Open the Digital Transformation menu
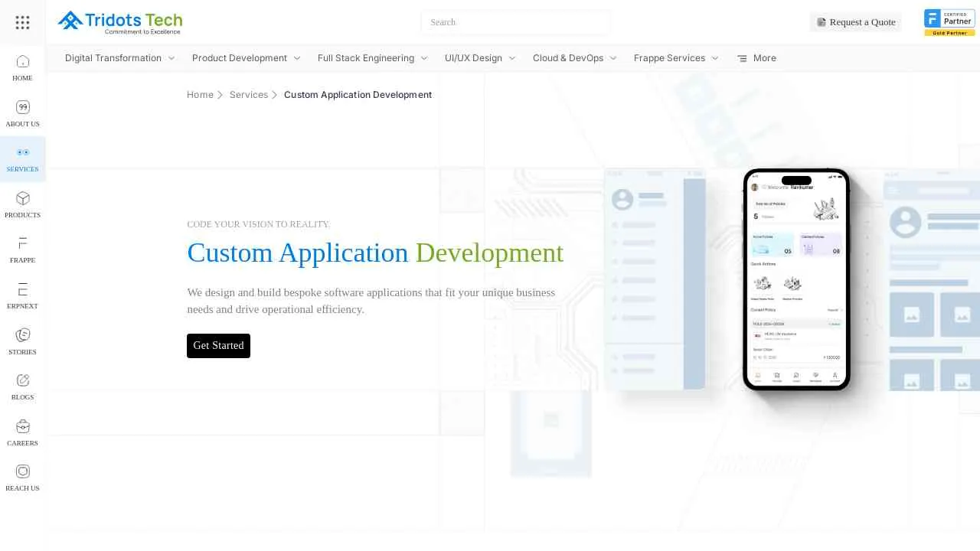The image size is (980, 551). [113, 58]
